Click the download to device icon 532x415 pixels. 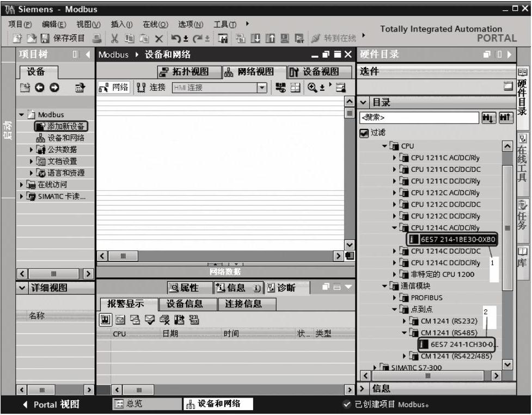click(x=255, y=39)
